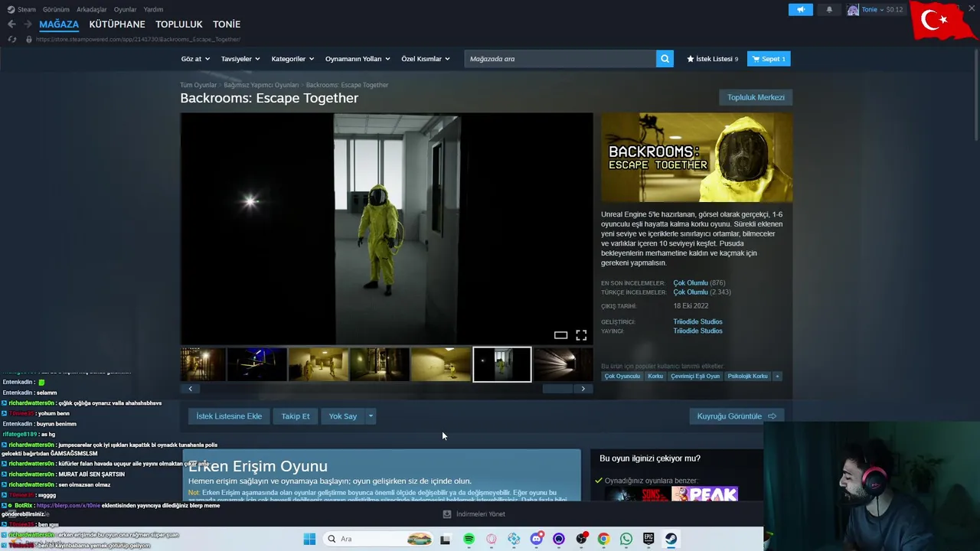Switch to the TOPLULUK tab

(179, 24)
